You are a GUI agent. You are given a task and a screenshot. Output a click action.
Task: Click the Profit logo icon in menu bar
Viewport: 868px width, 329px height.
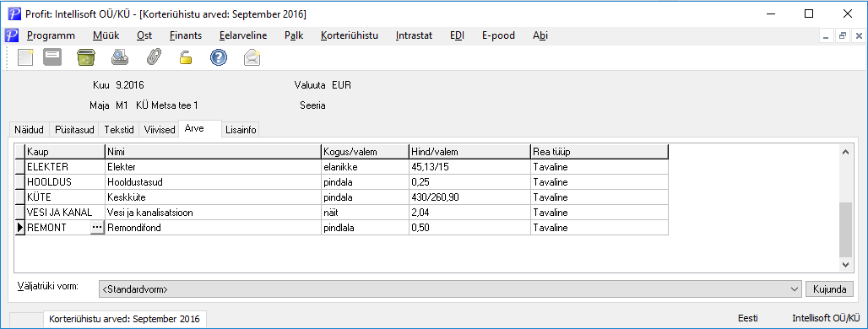coord(12,35)
